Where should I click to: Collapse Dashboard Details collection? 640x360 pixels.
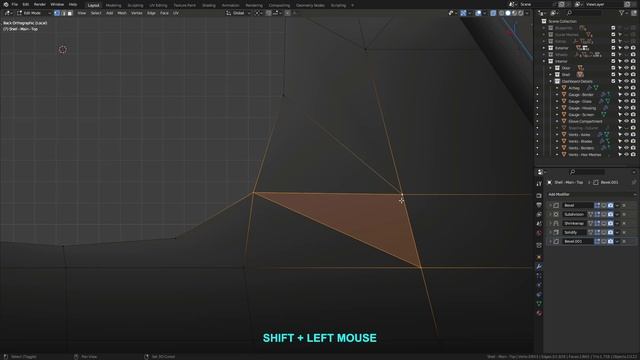click(550, 81)
